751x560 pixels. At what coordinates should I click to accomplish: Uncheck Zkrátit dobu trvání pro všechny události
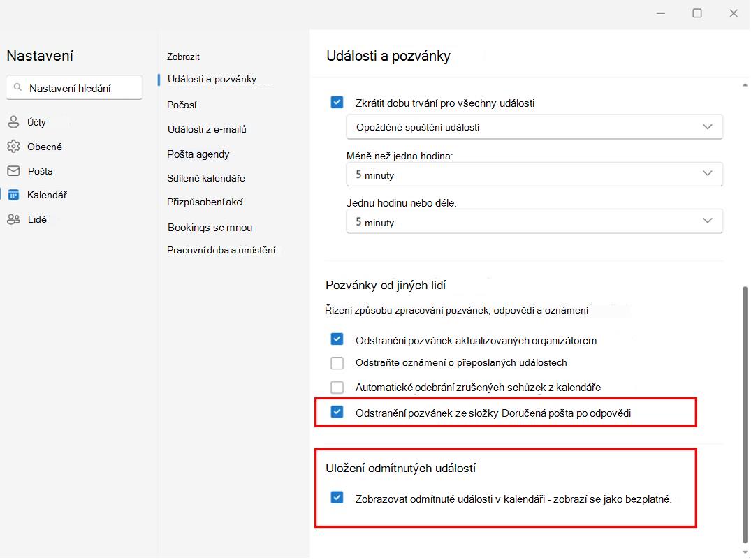point(337,103)
